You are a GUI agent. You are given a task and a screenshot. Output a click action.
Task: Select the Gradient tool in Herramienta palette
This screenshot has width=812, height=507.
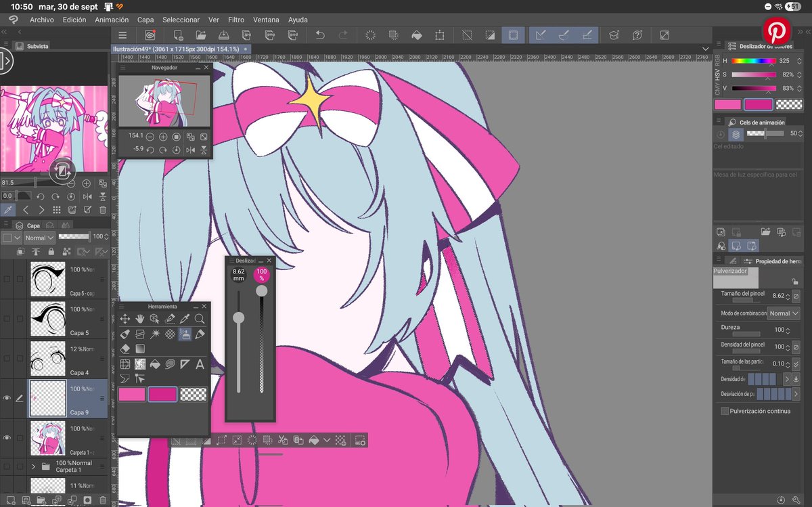[x=140, y=349]
